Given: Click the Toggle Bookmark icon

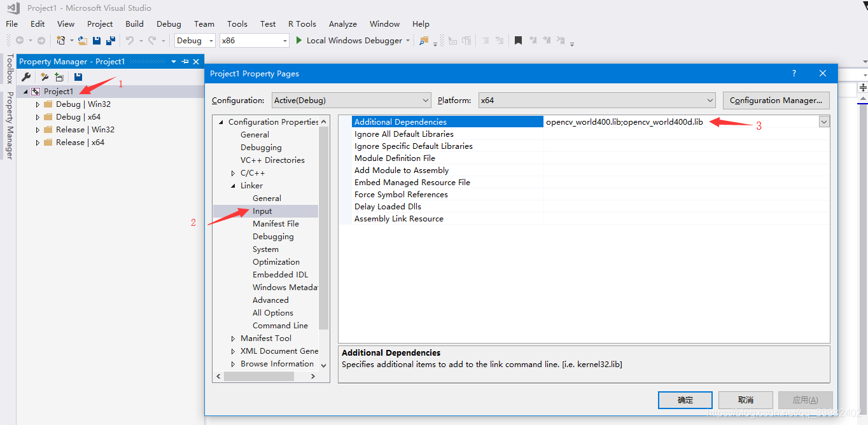Looking at the screenshot, I should pyautogui.click(x=519, y=41).
